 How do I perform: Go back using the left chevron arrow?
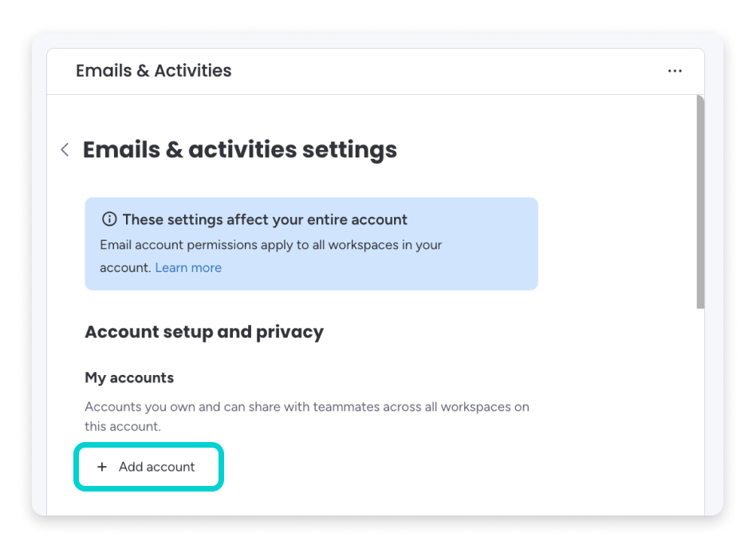coord(65,149)
